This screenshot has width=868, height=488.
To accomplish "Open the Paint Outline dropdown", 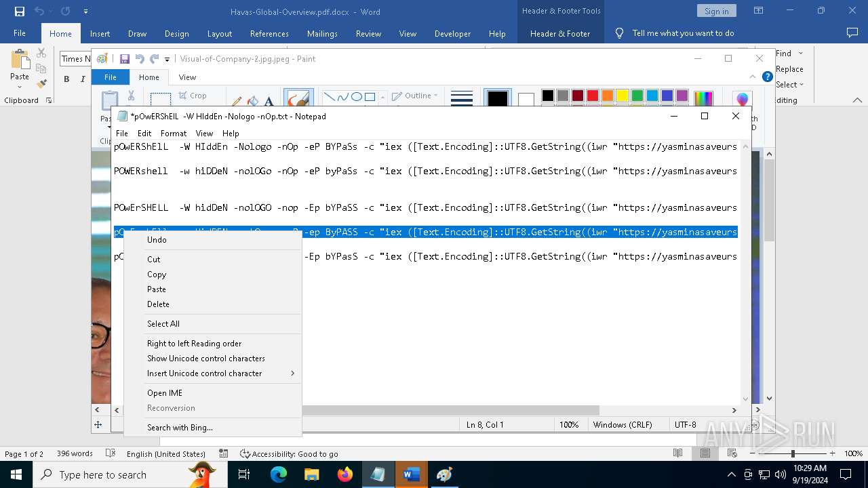I will coord(415,96).
